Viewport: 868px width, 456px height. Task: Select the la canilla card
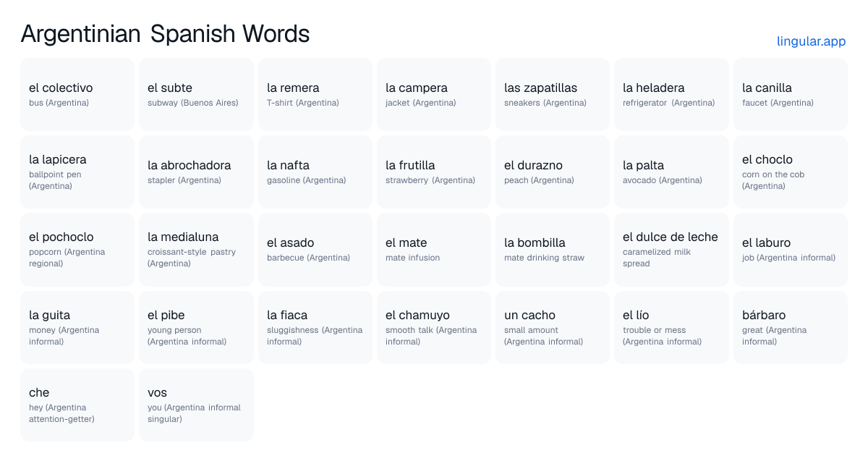[791, 95]
